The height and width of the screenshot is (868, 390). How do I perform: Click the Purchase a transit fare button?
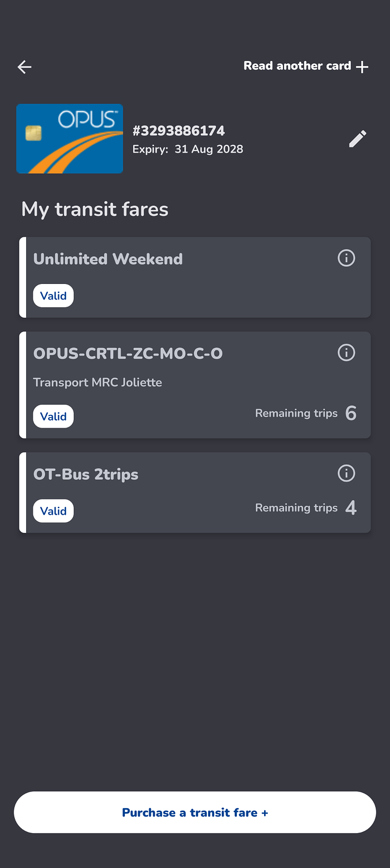click(195, 813)
